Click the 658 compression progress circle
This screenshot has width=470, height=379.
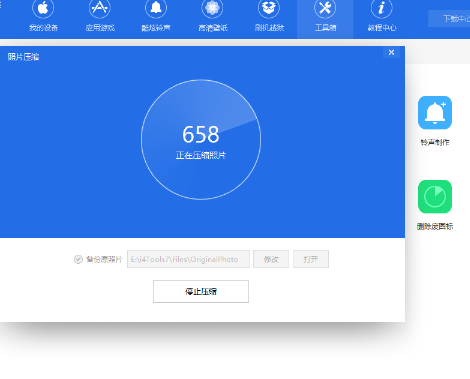coord(201,139)
